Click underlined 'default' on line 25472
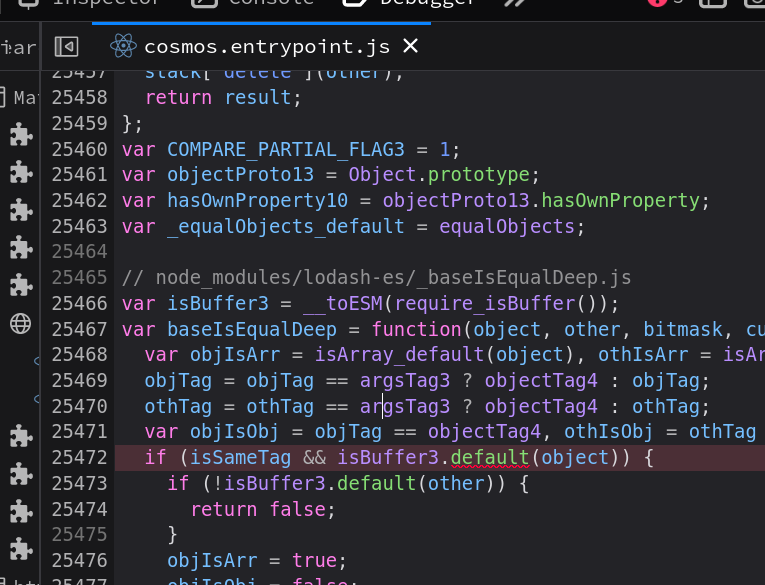Viewport: 765px width, 585px height. point(490,458)
